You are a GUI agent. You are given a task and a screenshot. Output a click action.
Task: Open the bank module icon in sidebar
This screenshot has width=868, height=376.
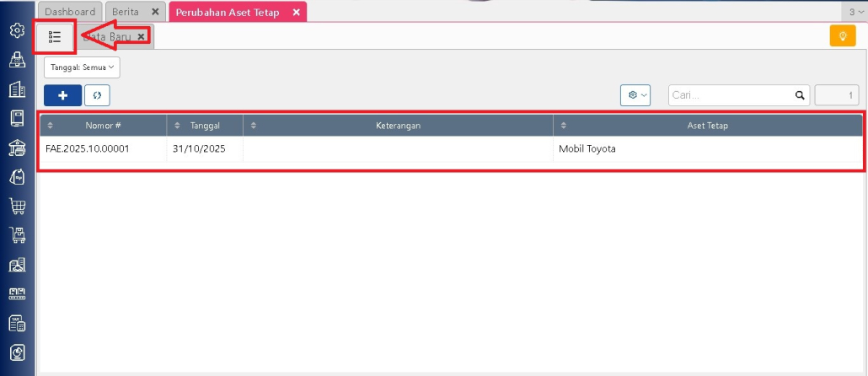[17, 148]
